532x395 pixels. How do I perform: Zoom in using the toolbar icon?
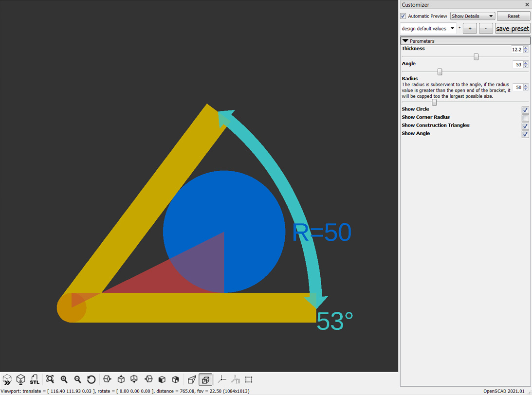64,379
